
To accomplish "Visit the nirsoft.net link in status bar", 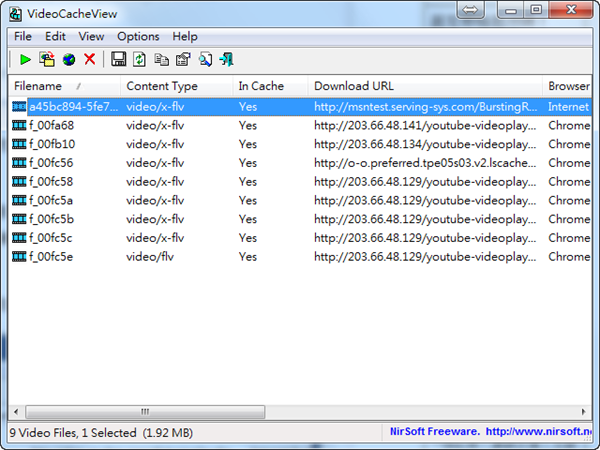I will tap(539, 432).
